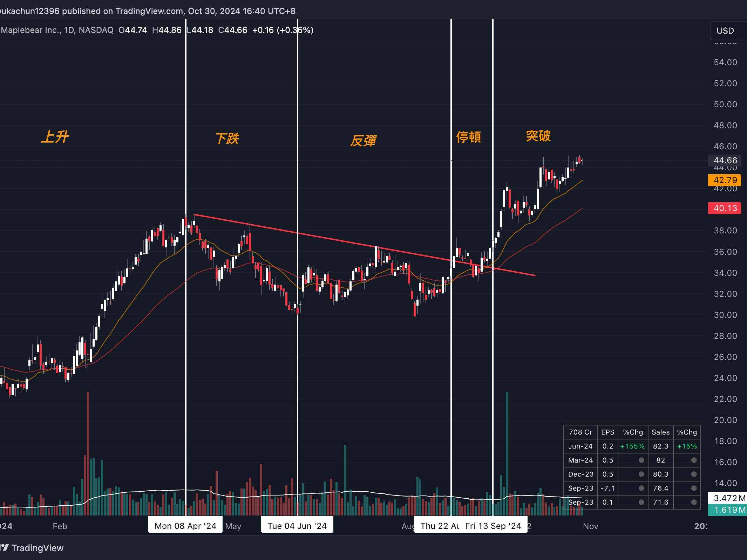Select the 停頓 text annotation
Image resolution: width=747 pixels, height=560 pixels.
click(x=468, y=137)
